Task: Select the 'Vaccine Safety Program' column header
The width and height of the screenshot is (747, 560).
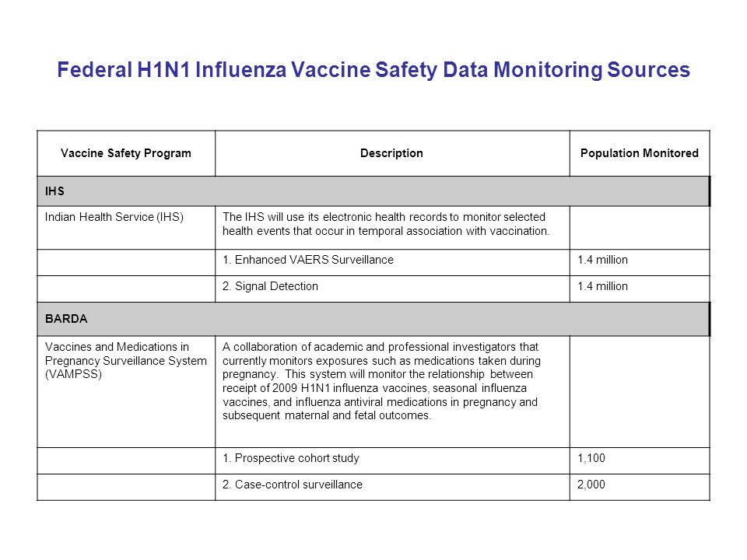Action: point(126,153)
